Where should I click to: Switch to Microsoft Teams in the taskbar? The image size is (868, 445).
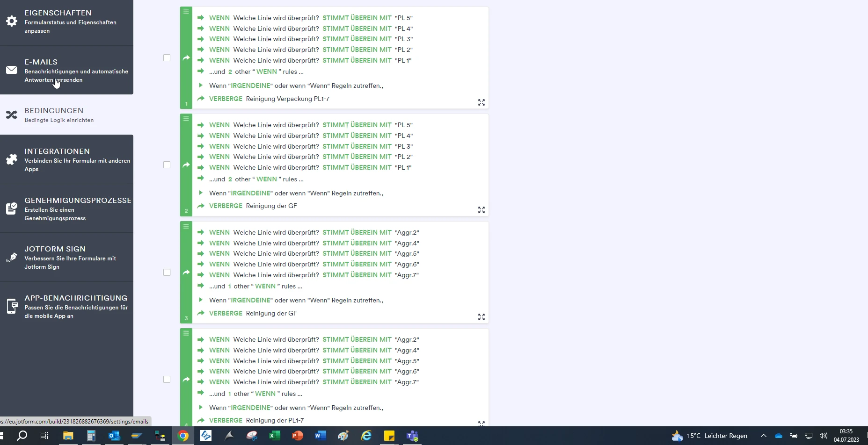click(411, 436)
